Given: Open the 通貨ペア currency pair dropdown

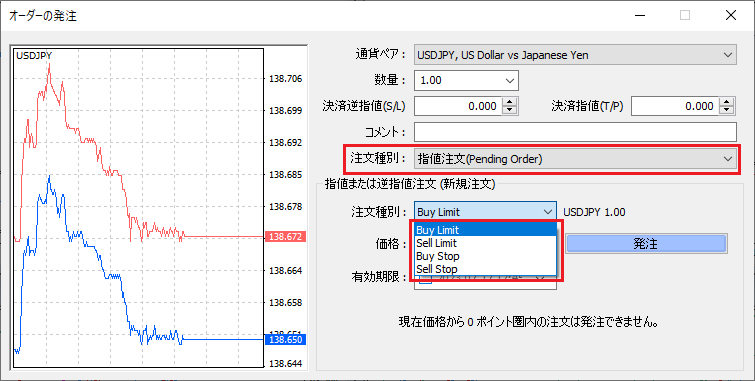Looking at the screenshot, I should 575,55.
